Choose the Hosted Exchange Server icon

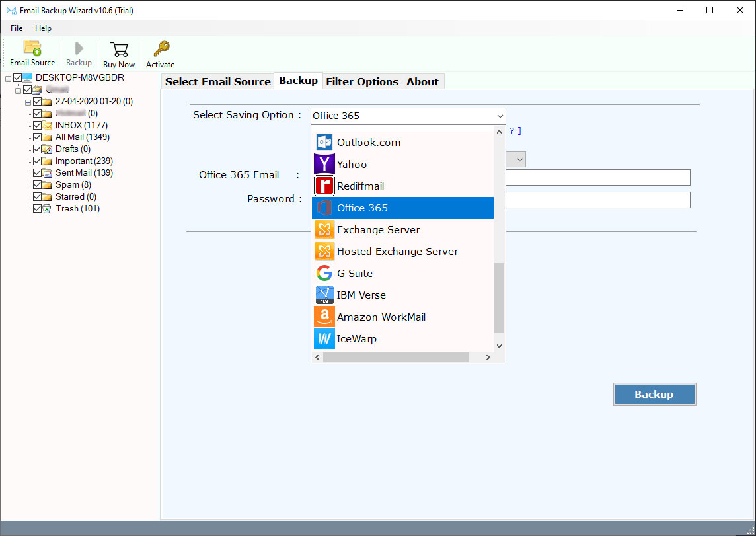click(324, 251)
